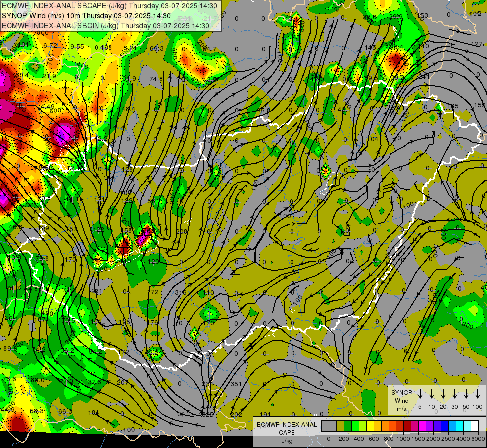This screenshot has height=448, width=487.
Task: Click the SYNOP Wind m/s legend label
Action: 401,400
